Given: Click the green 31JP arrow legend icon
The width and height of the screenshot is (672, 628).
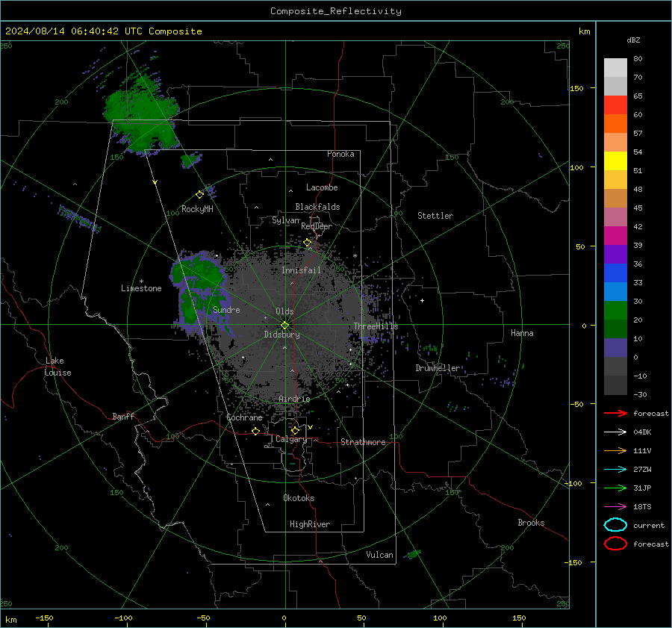Looking at the screenshot, I should click(615, 488).
